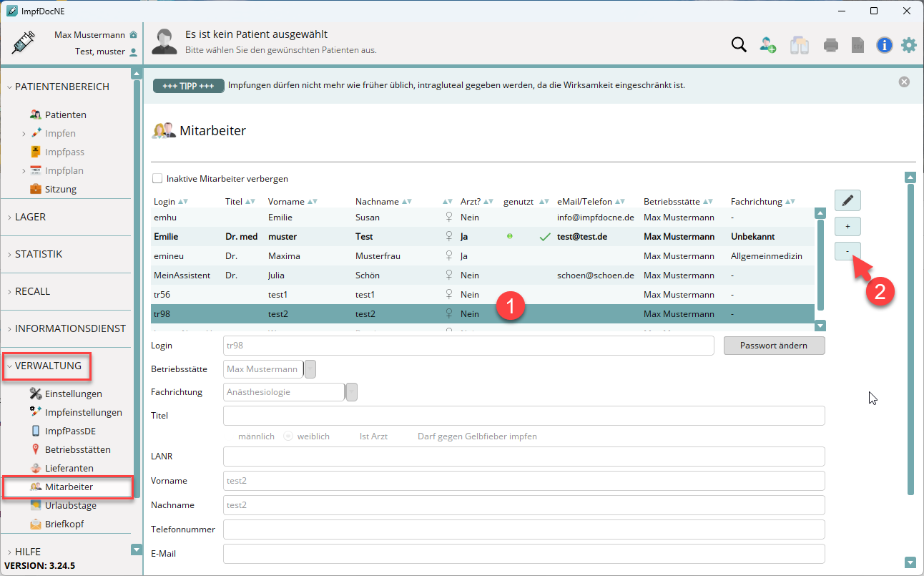Select the emineu employee row
This screenshot has width=924, height=576.
click(x=483, y=255)
